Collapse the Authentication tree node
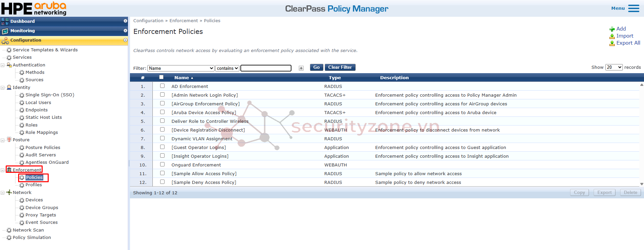The image size is (644, 250). [x=3, y=65]
